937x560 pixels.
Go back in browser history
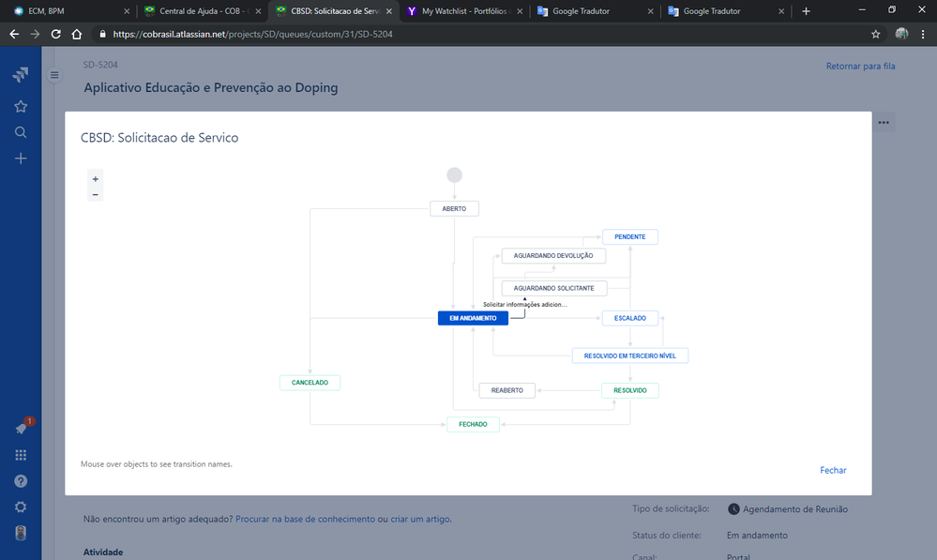pyautogui.click(x=14, y=34)
